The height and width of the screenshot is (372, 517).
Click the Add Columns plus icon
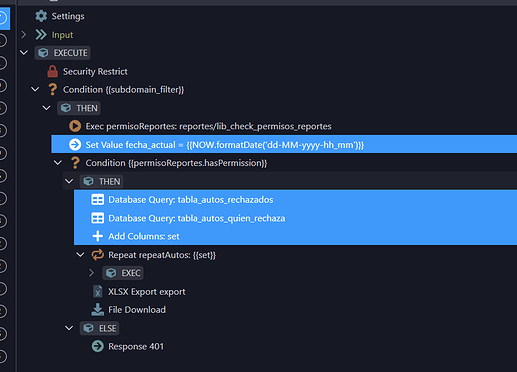coord(98,236)
